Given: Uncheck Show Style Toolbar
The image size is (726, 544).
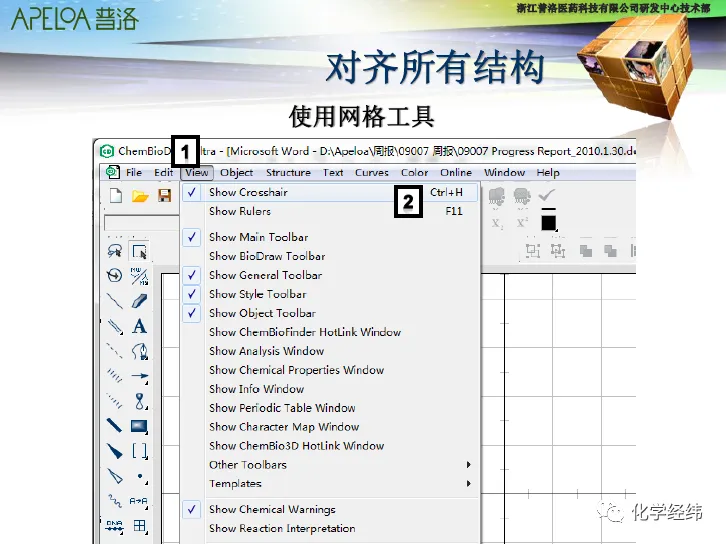Looking at the screenshot, I should tap(329, 294).
